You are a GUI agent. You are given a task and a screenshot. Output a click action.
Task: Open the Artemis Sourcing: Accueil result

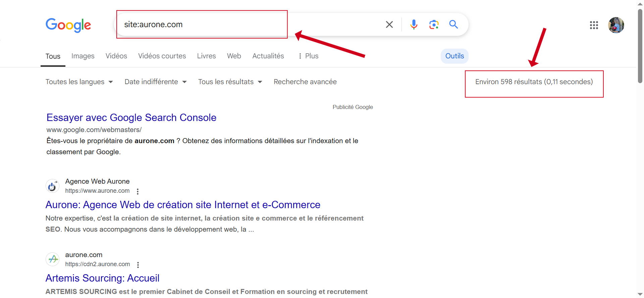tap(102, 278)
